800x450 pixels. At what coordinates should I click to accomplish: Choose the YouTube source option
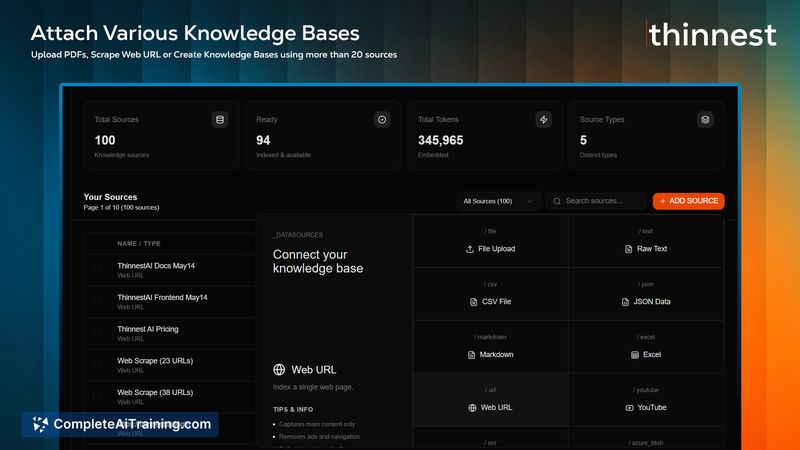pos(646,399)
